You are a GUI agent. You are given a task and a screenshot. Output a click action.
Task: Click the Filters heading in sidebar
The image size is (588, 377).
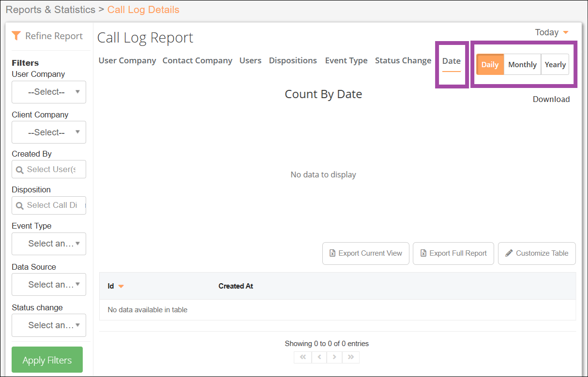click(25, 63)
